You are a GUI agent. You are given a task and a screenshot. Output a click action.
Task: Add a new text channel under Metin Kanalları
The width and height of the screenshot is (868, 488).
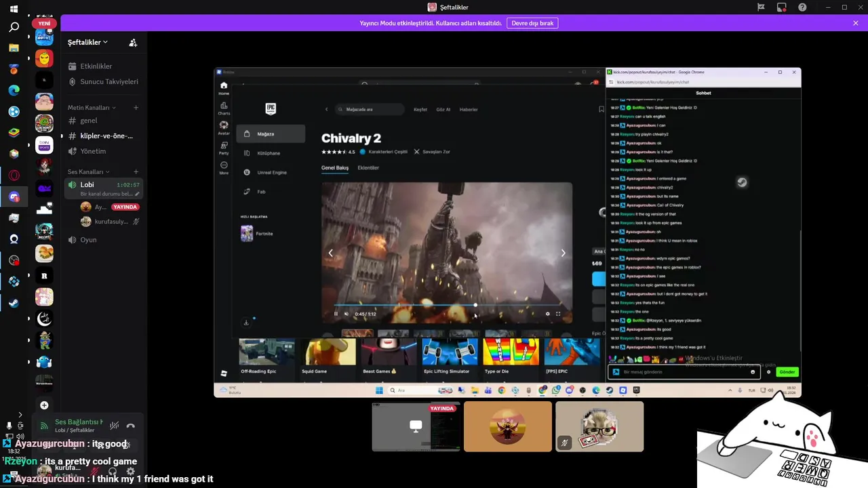tap(136, 108)
